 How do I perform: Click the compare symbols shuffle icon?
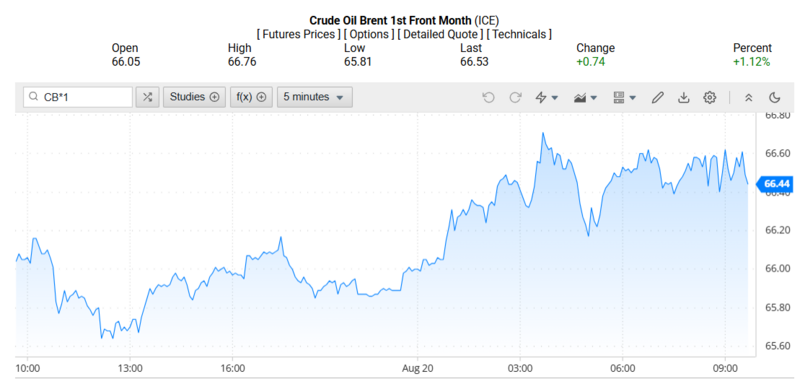[x=147, y=97]
